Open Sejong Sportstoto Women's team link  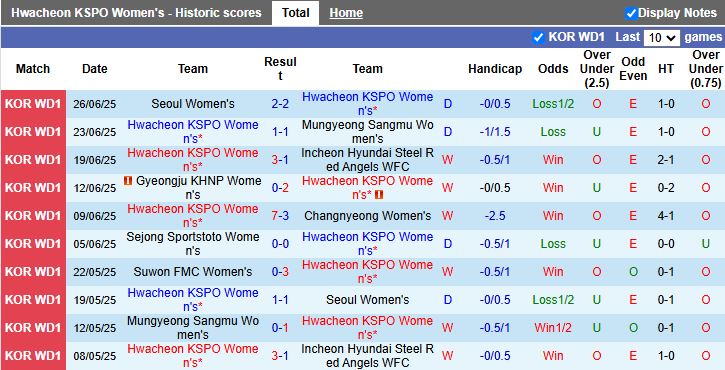(193, 244)
